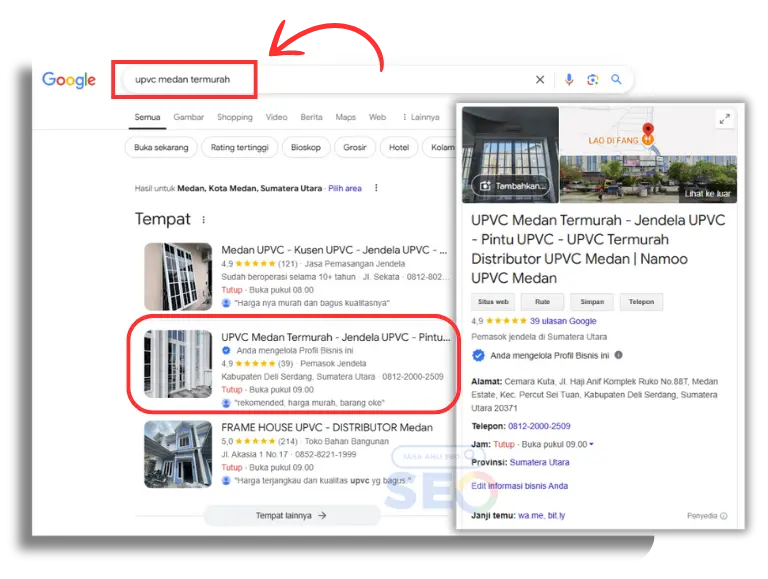The height and width of the screenshot is (579, 768).
Task: Open the wa.me appointment link
Action: 530,516
